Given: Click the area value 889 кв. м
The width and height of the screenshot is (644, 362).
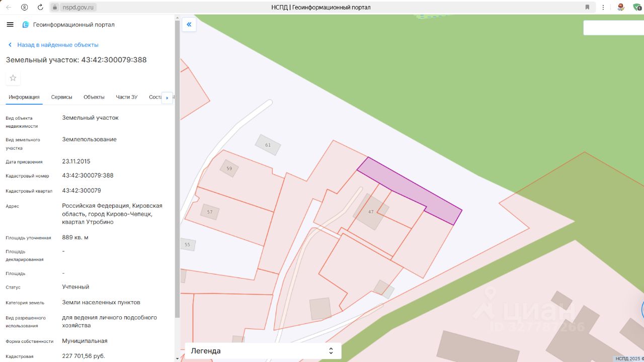Looking at the screenshot, I should click(75, 237).
